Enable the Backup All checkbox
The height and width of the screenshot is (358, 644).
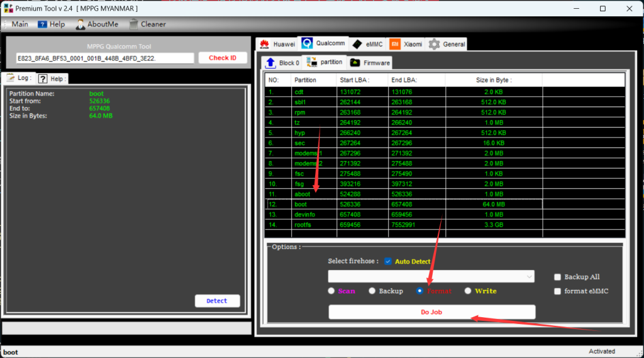558,277
